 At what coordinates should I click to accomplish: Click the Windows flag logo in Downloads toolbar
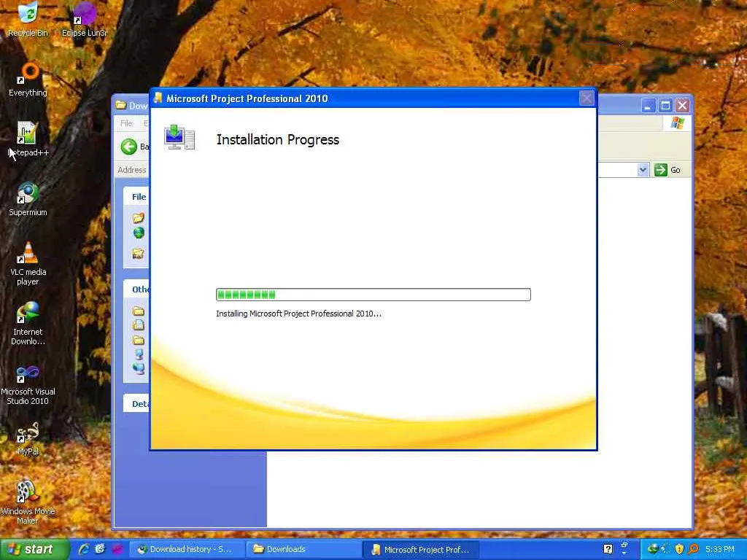[677, 123]
